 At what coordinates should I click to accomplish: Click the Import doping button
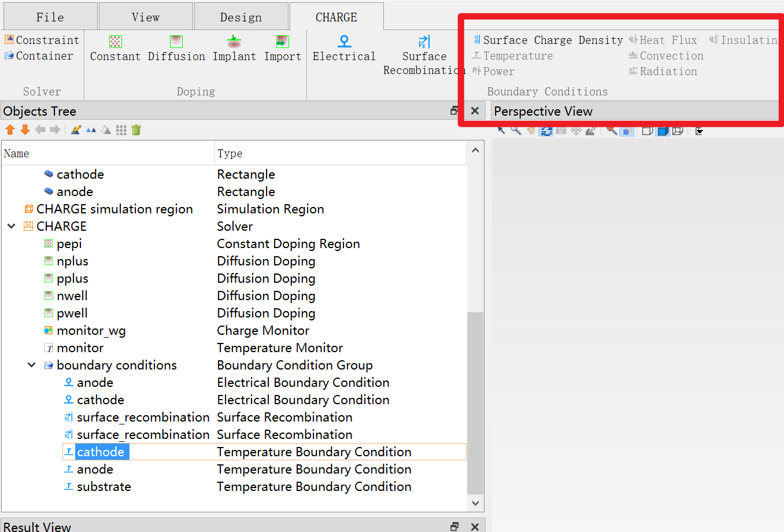pos(283,49)
